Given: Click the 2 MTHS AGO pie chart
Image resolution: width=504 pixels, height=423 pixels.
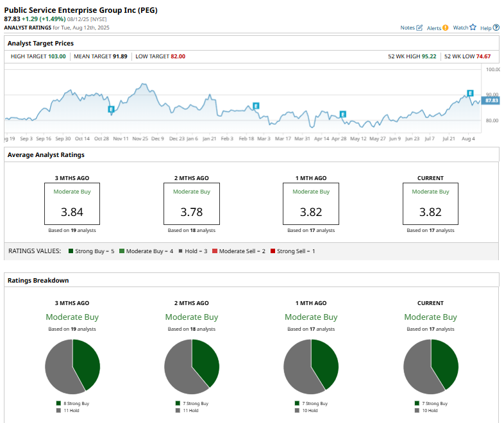Looking at the screenshot, I should point(192,367).
